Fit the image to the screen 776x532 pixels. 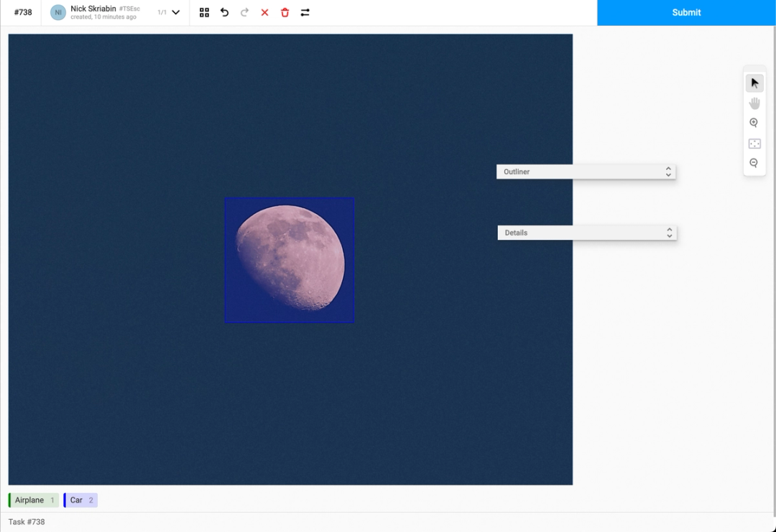pyautogui.click(x=754, y=142)
